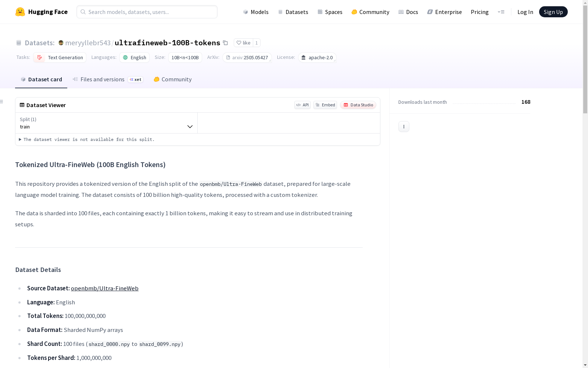Copy the dataset name with the copy icon

tap(226, 43)
